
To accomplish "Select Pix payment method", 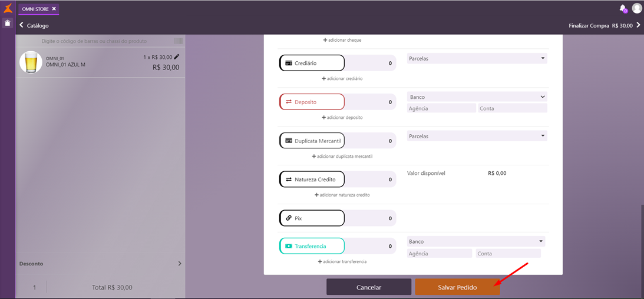I will [x=312, y=218].
